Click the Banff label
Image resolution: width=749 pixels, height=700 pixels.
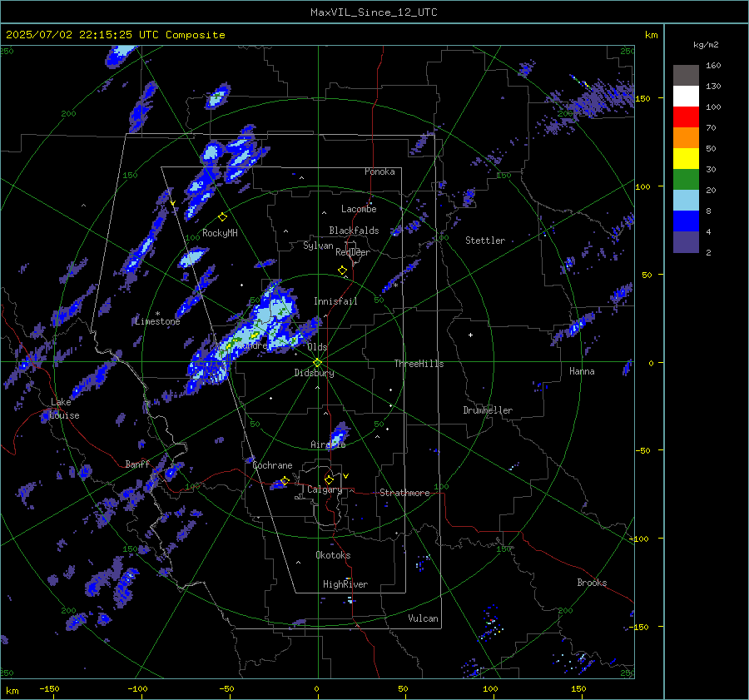137,464
